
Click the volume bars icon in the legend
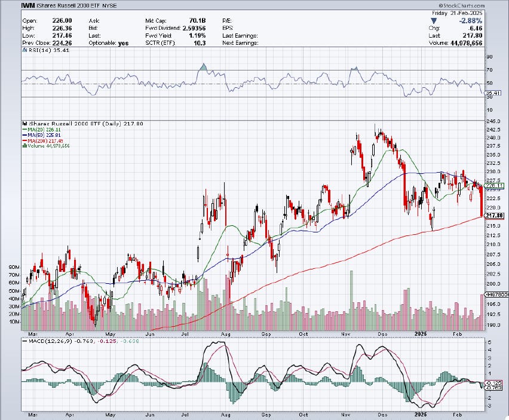pyautogui.click(x=24, y=146)
